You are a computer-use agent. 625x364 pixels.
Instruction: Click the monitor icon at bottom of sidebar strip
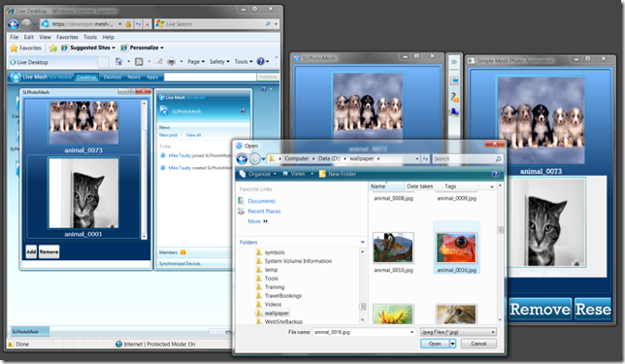[454, 113]
